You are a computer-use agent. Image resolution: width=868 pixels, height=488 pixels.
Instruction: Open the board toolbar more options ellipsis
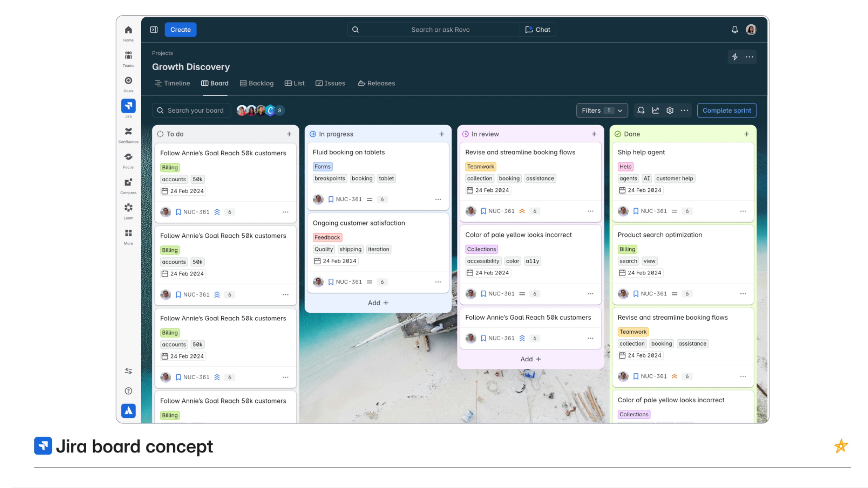click(684, 110)
